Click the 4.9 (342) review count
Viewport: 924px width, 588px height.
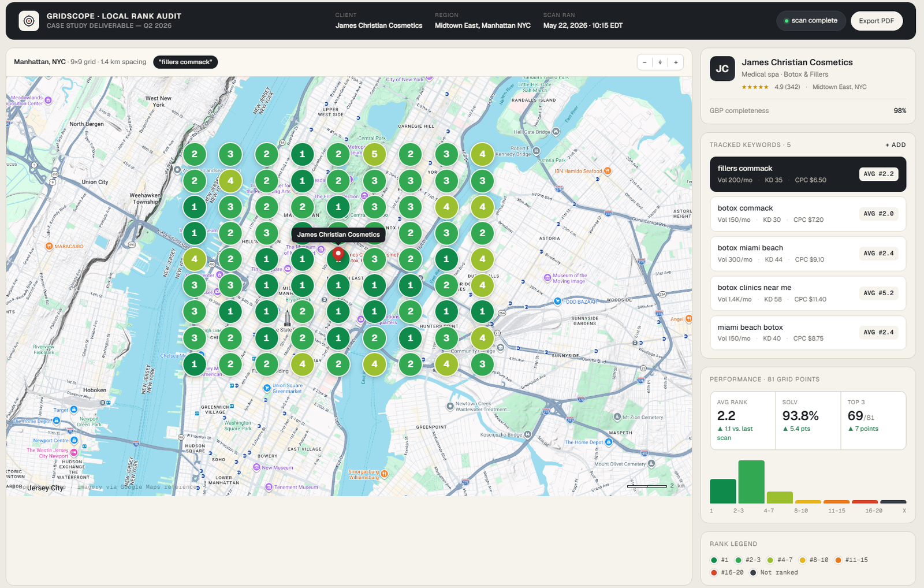coord(787,87)
